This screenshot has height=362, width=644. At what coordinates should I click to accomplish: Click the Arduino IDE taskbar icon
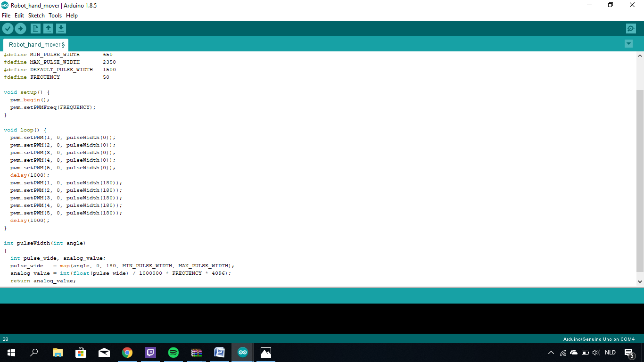242,353
